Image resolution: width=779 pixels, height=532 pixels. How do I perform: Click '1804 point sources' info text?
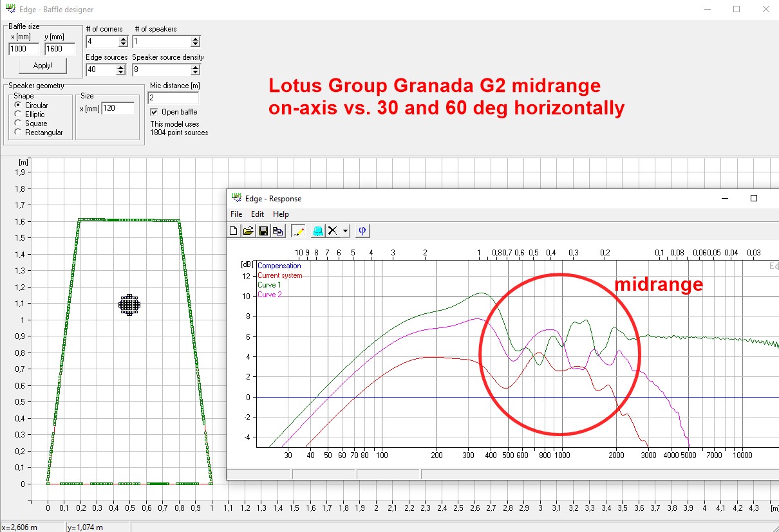pyautogui.click(x=179, y=133)
